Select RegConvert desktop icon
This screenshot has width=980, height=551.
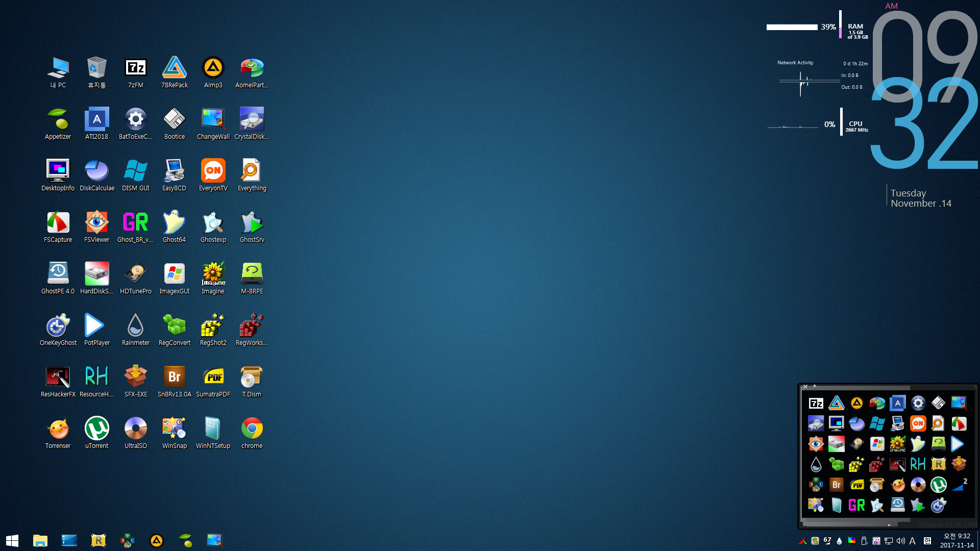tap(175, 330)
